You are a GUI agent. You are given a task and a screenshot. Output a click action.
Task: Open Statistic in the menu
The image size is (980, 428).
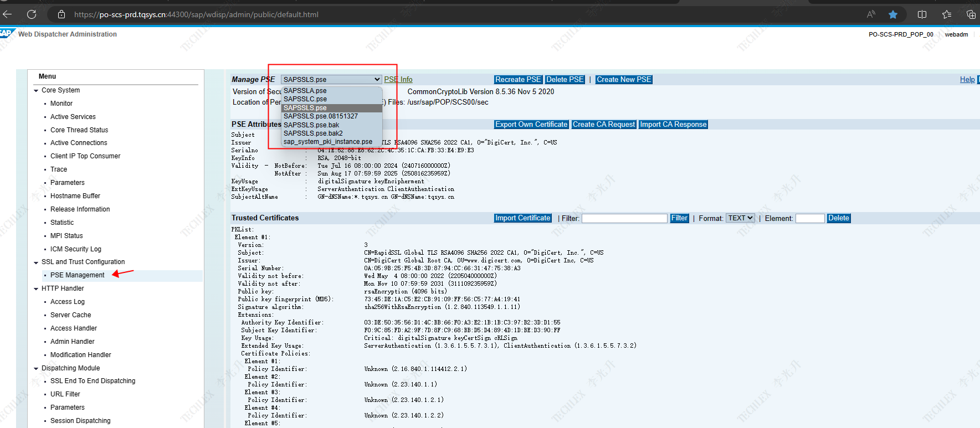(x=62, y=223)
